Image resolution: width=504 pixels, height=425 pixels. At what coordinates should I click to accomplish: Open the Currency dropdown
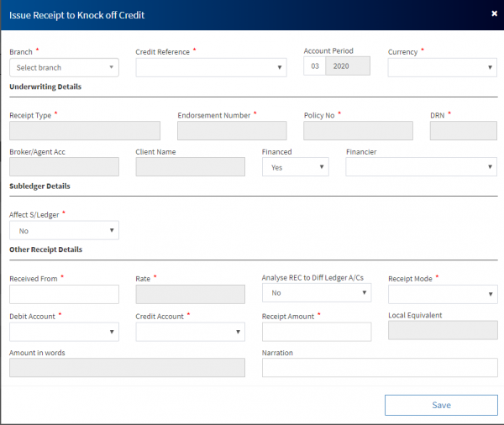click(442, 67)
